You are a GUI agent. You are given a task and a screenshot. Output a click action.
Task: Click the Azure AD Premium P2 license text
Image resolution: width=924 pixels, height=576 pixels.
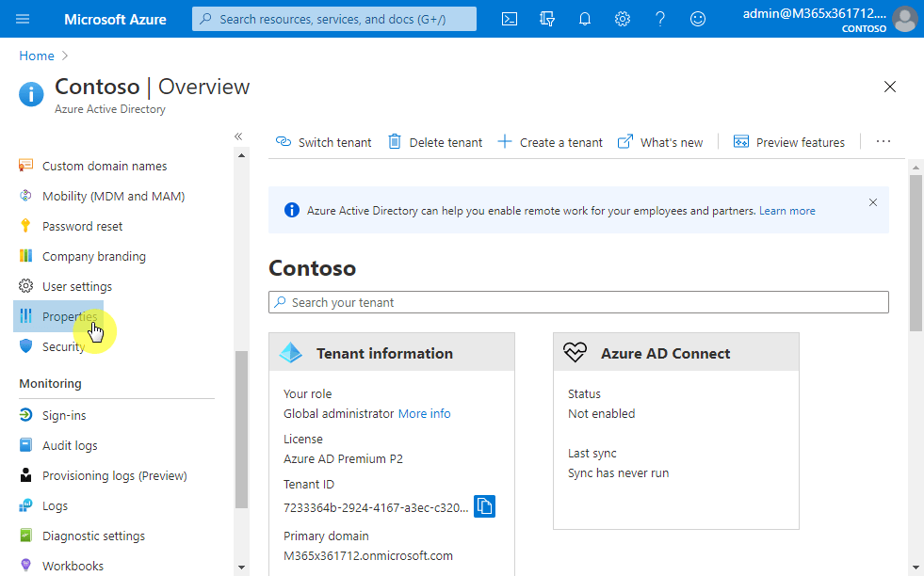coord(343,458)
